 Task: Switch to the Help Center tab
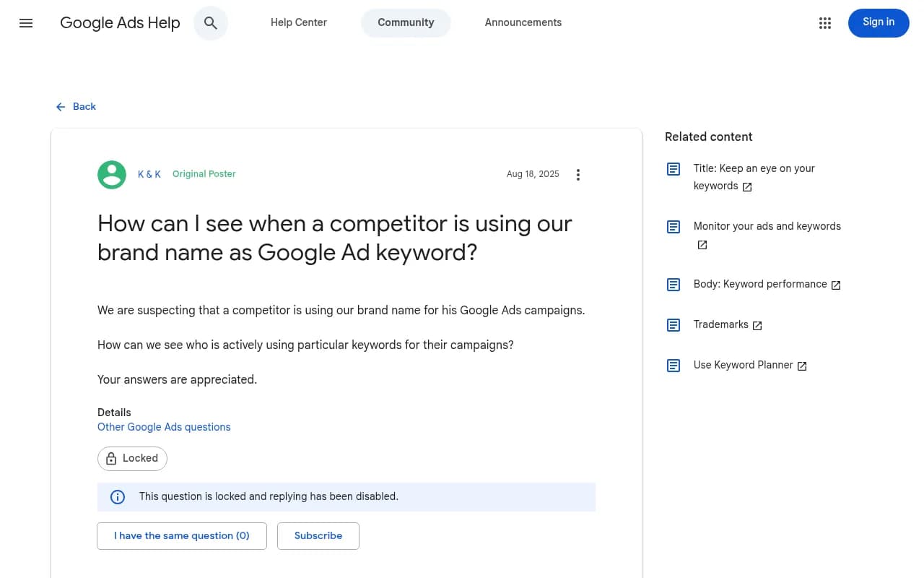click(299, 23)
